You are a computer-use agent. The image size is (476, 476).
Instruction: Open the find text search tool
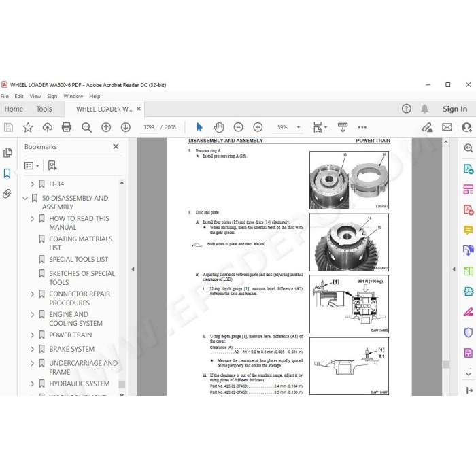point(86,127)
